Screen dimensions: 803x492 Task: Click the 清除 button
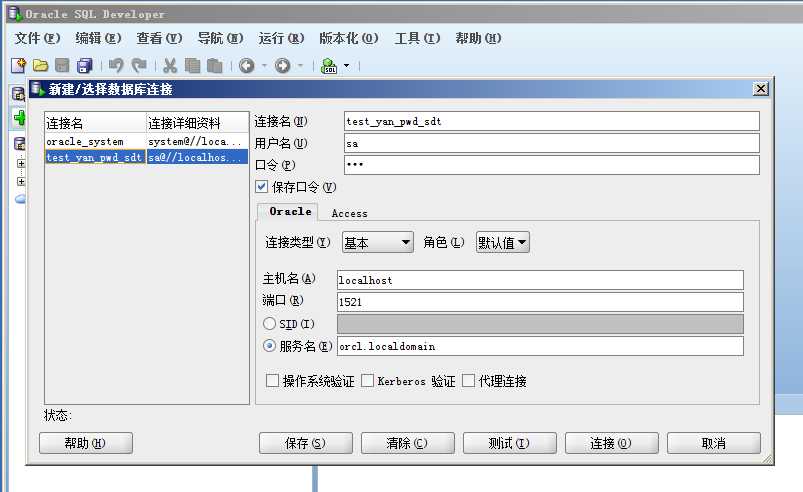[408, 443]
